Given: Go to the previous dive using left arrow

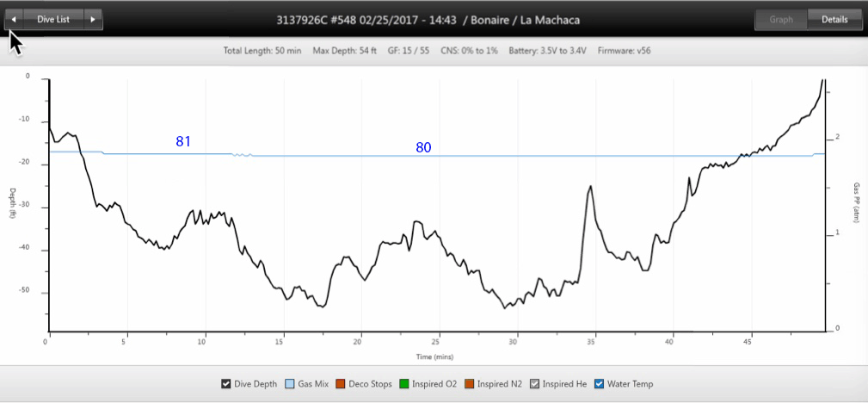Looking at the screenshot, I should [x=14, y=19].
